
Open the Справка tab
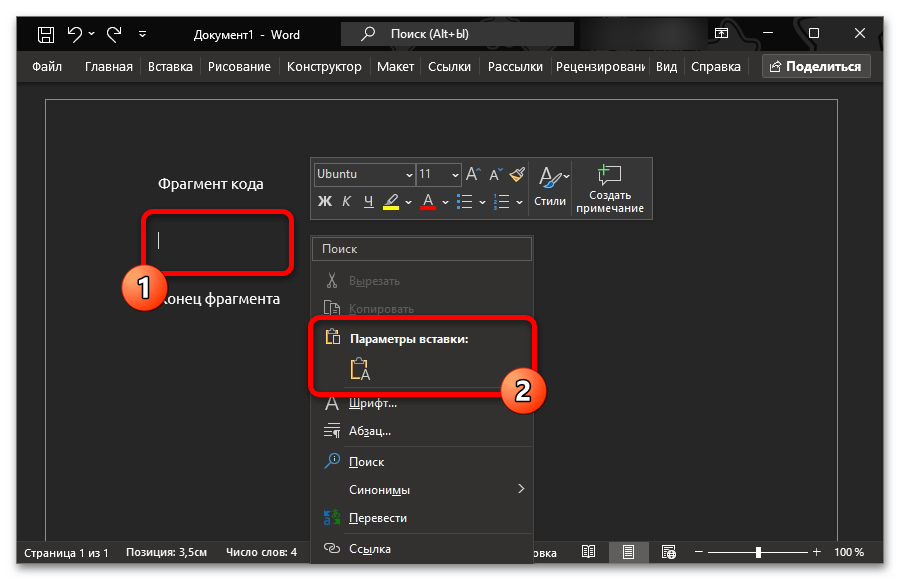pos(715,67)
